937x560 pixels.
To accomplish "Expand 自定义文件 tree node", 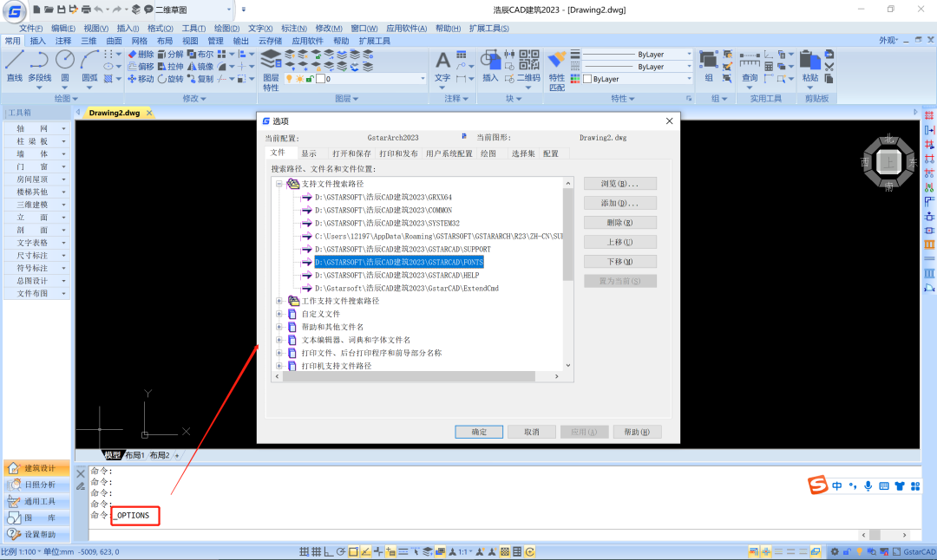I will (279, 314).
